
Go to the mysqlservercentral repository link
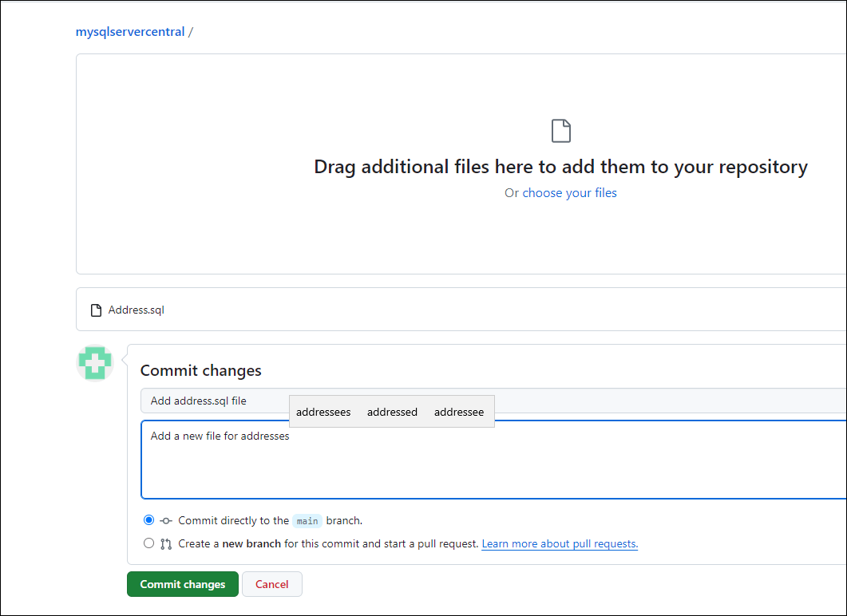tap(130, 32)
